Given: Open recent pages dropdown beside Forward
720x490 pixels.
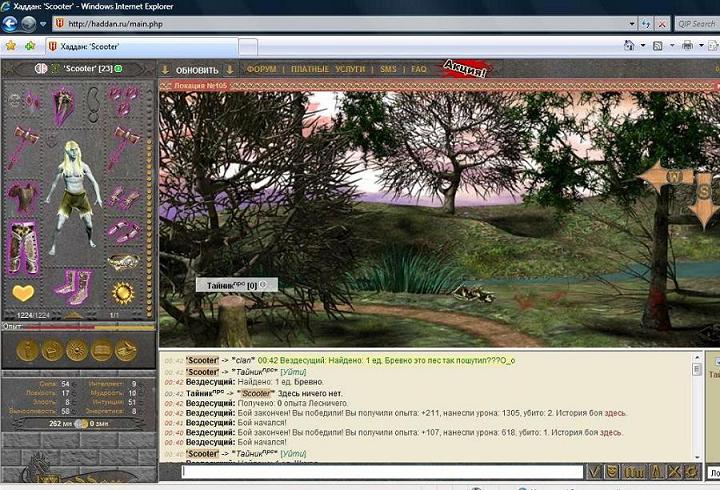Looking at the screenshot, I should (x=43, y=24).
